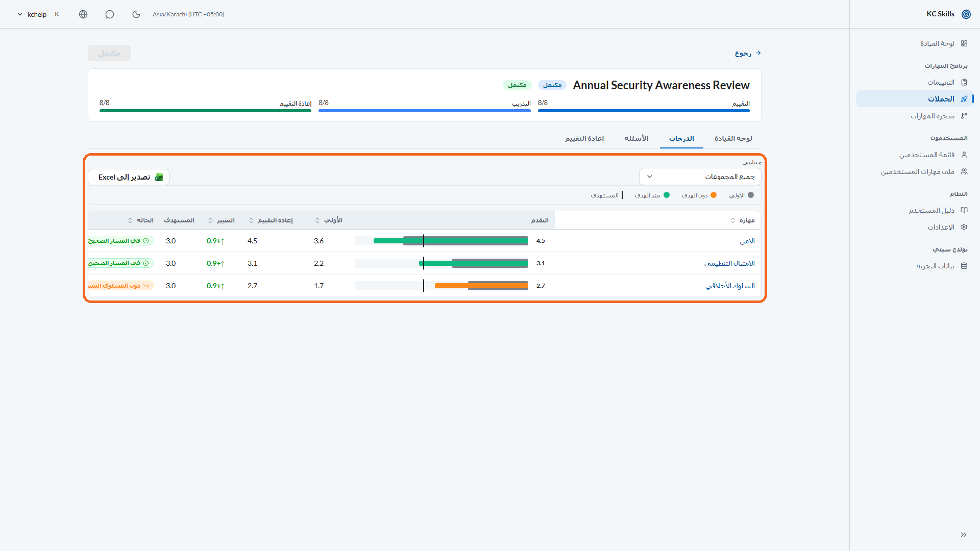Sort table by الأولي column

coord(329,220)
